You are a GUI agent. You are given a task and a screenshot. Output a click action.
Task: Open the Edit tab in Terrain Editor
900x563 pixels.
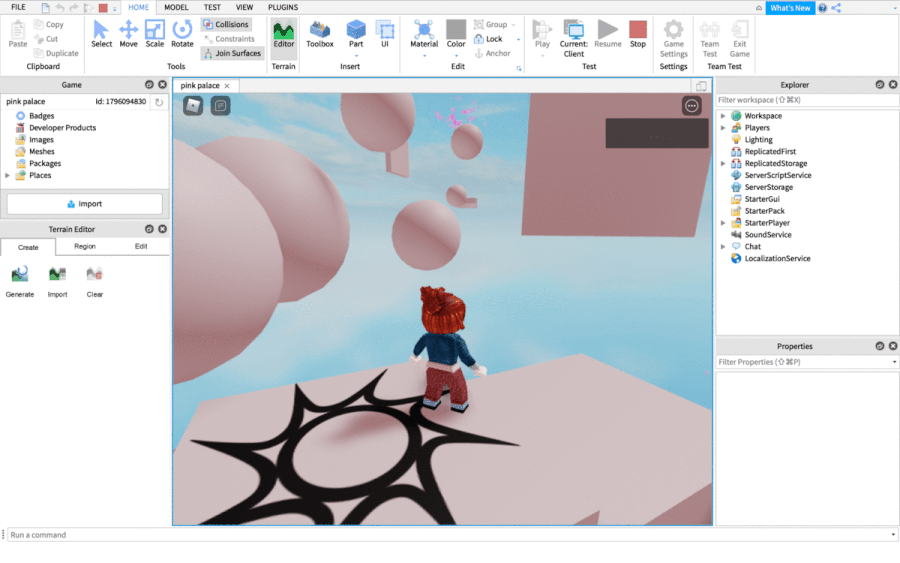tap(141, 246)
